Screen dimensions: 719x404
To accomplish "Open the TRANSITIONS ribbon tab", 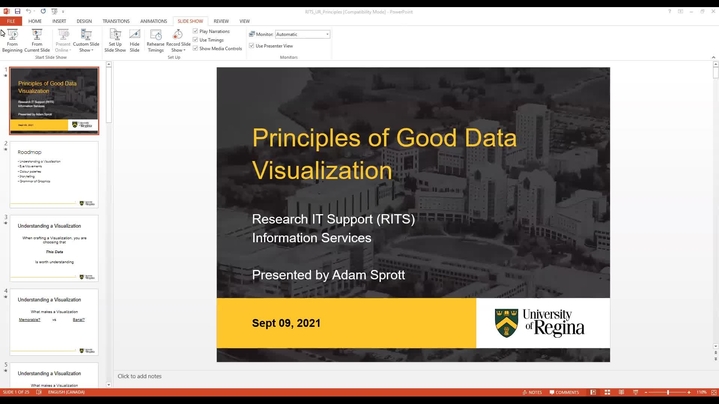I will (x=115, y=20).
